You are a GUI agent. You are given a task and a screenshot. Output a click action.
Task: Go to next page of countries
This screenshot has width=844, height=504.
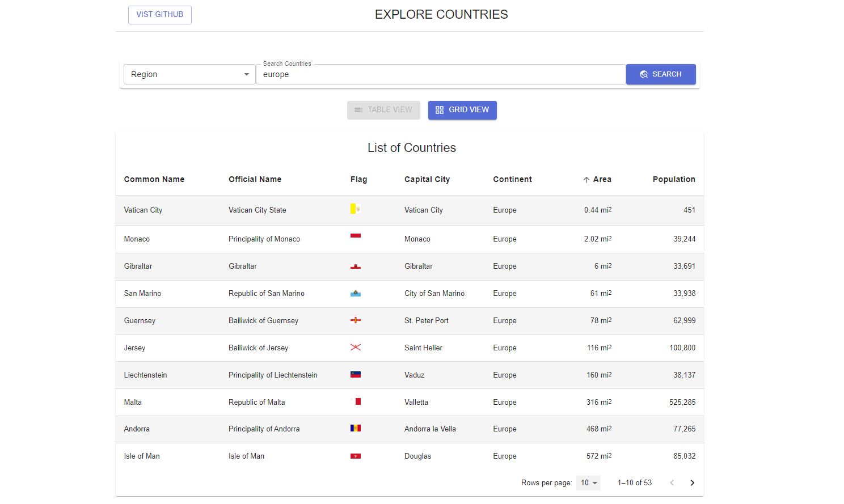[692, 483]
